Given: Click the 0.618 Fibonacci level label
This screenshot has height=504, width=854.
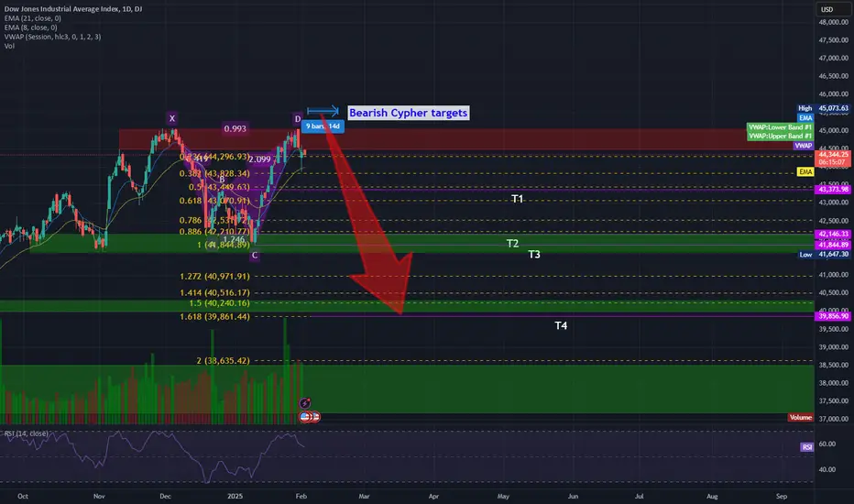Looking at the screenshot, I should tap(214, 201).
